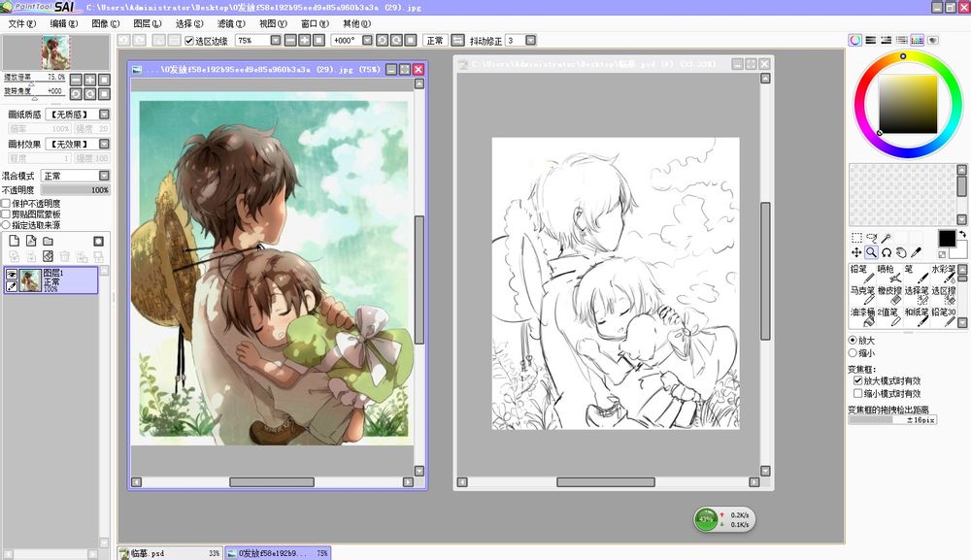The width and height of the screenshot is (971, 560).
Task: Select the 油漆桶 paint bucket tool
Action: pos(862,316)
